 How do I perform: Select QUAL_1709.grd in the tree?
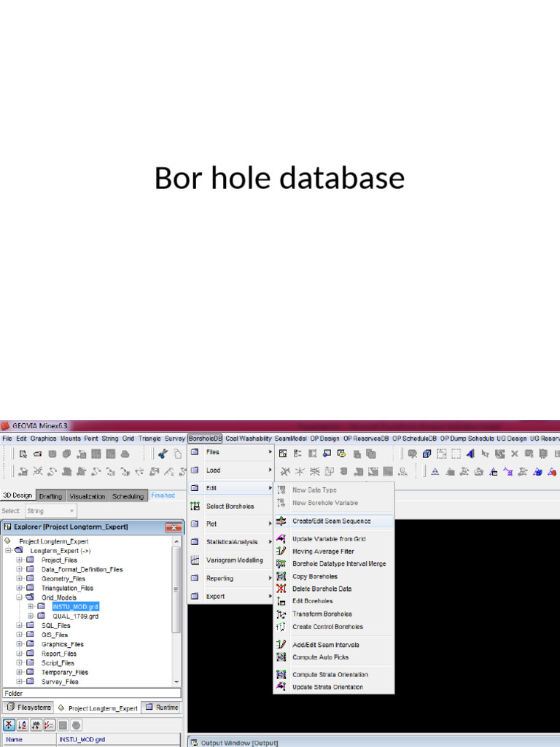coord(75,616)
